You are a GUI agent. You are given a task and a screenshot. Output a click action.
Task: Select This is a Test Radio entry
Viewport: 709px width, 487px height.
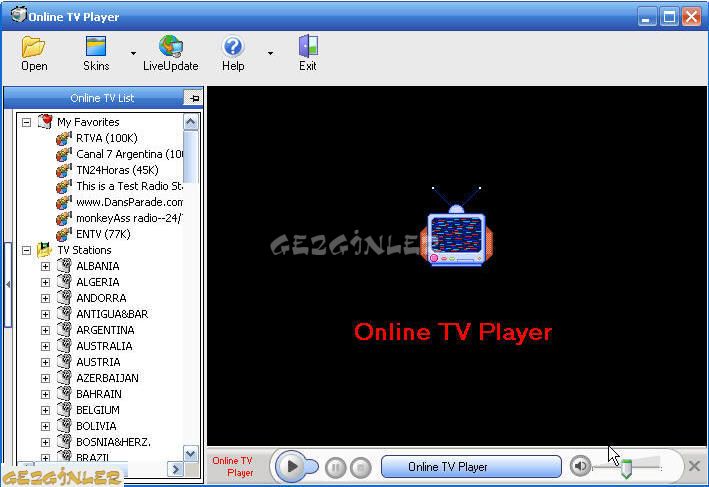[129, 186]
